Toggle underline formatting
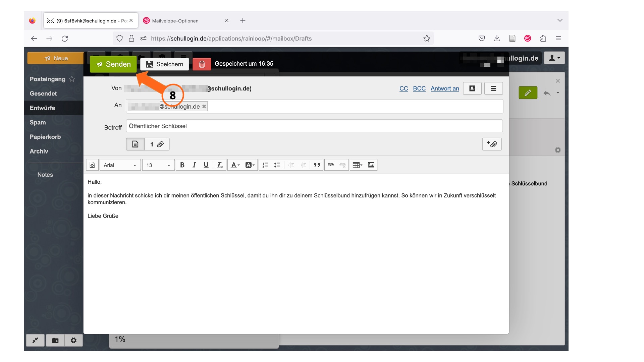The image size is (644, 362). coord(206,165)
